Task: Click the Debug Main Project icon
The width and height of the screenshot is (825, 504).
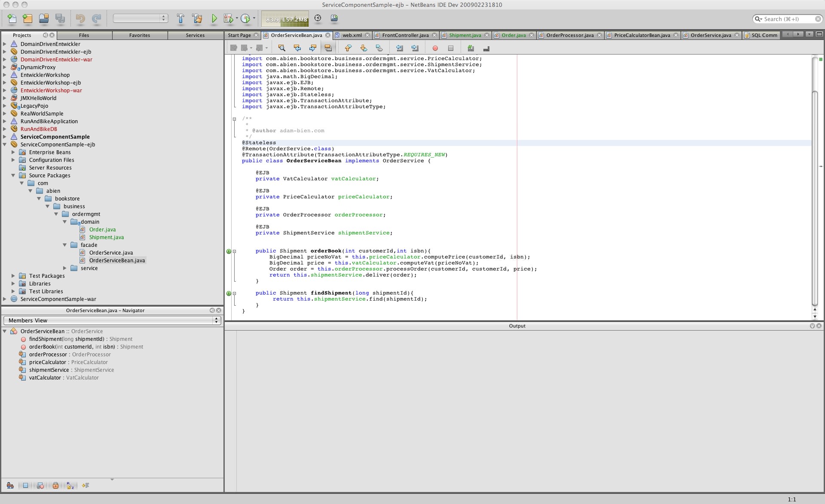Action: point(229,18)
